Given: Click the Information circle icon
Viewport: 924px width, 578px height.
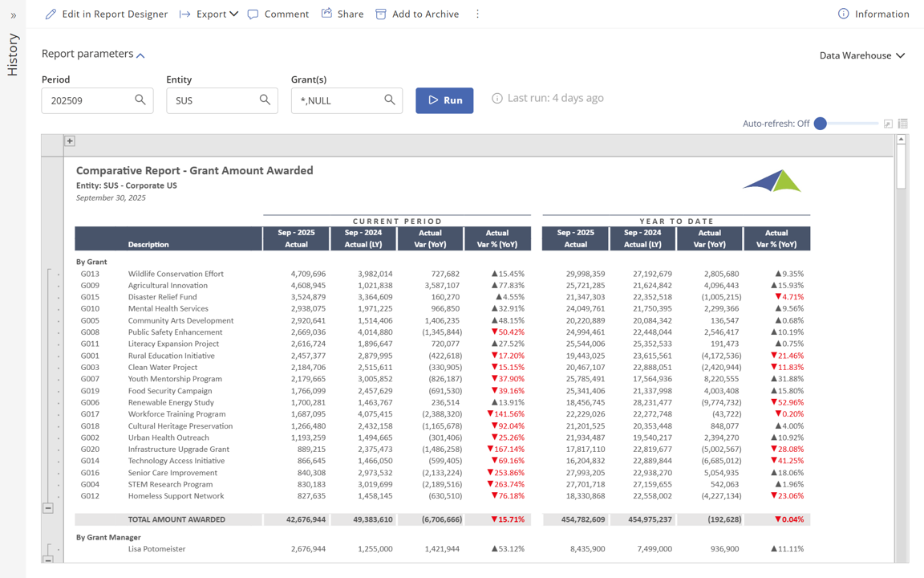Looking at the screenshot, I should coord(843,14).
